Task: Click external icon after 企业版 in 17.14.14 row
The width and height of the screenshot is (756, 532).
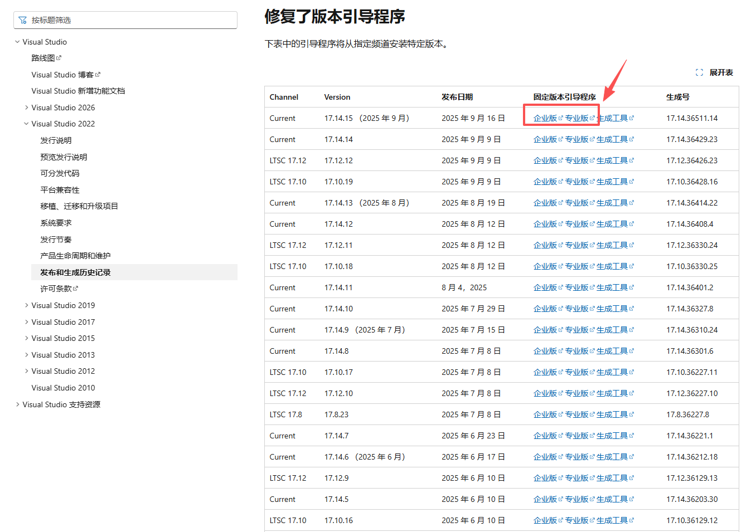Action: 561,139
